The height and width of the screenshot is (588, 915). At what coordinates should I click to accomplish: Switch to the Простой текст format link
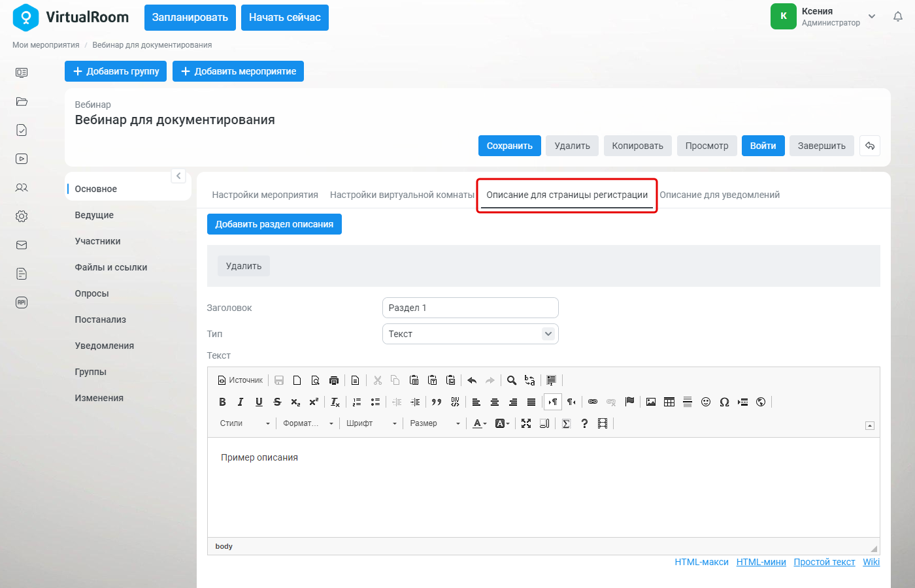click(824, 562)
